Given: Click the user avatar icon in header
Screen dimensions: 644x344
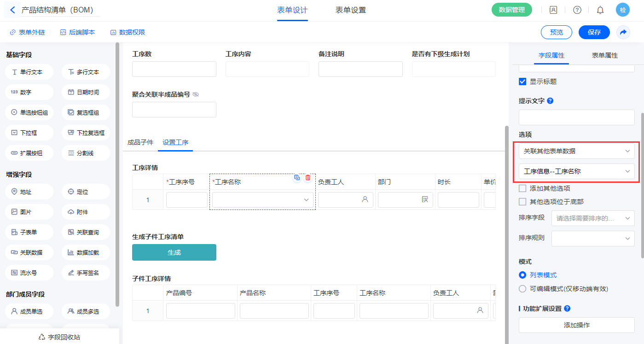Looking at the screenshot, I should click(623, 10).
